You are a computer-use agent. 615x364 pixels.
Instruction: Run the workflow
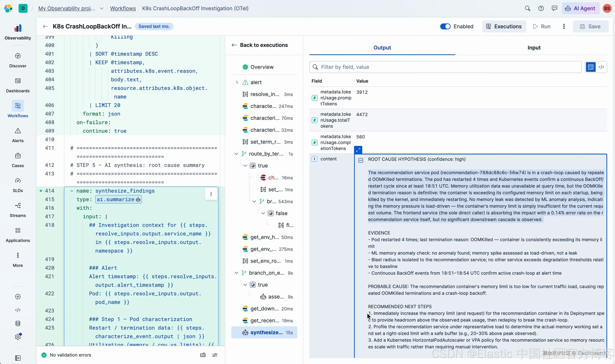[x=542, y=26]
